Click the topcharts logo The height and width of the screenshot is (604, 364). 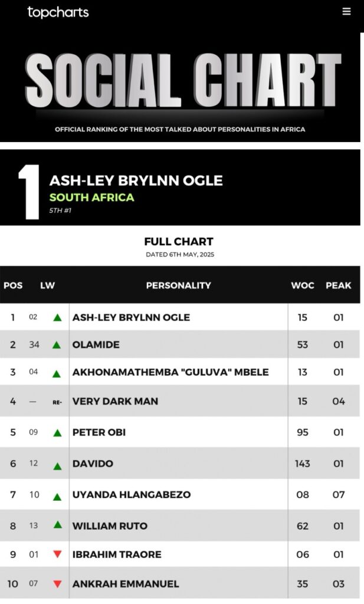(x=58, y=12)
